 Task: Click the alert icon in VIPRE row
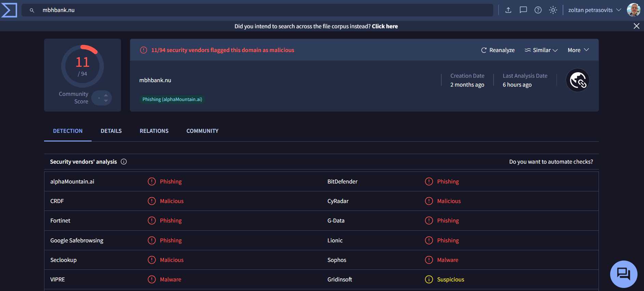coord(151,279)
